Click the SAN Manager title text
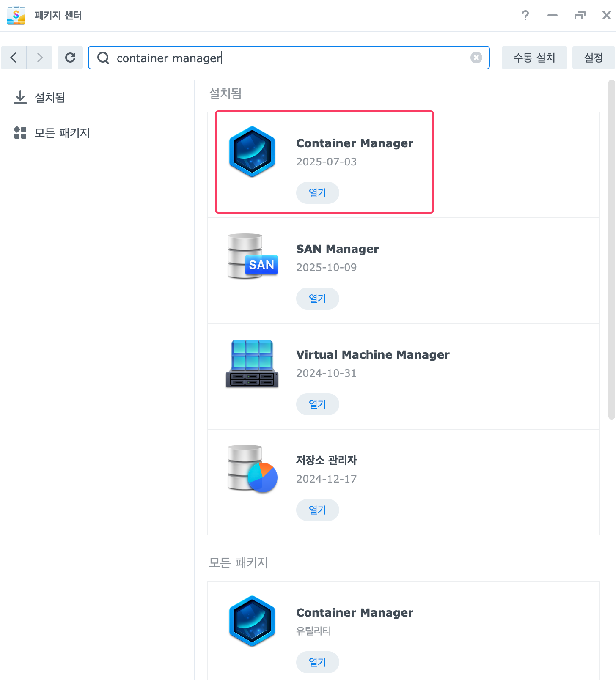Screen dimensions: 616x680 pos(338,249)
